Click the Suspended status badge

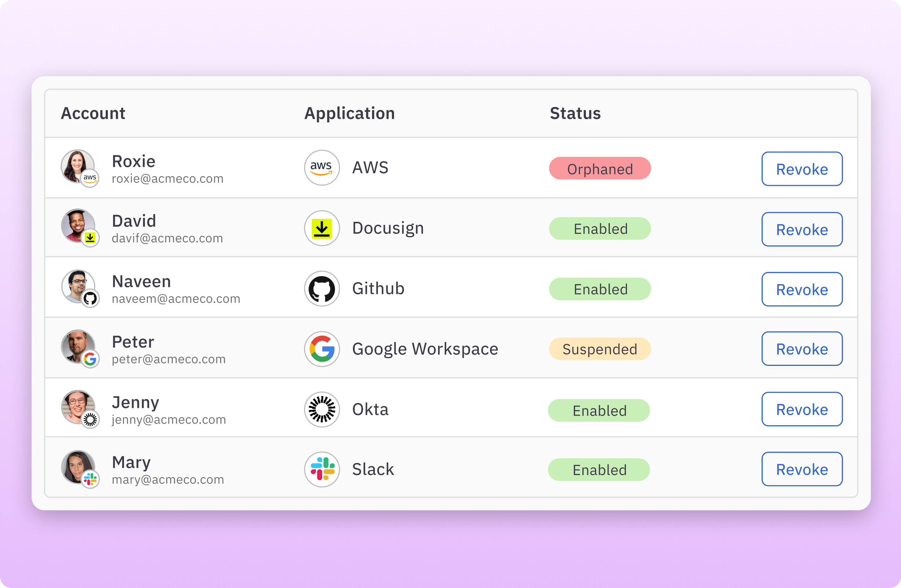pyautogui.click(x=600, y=349)
